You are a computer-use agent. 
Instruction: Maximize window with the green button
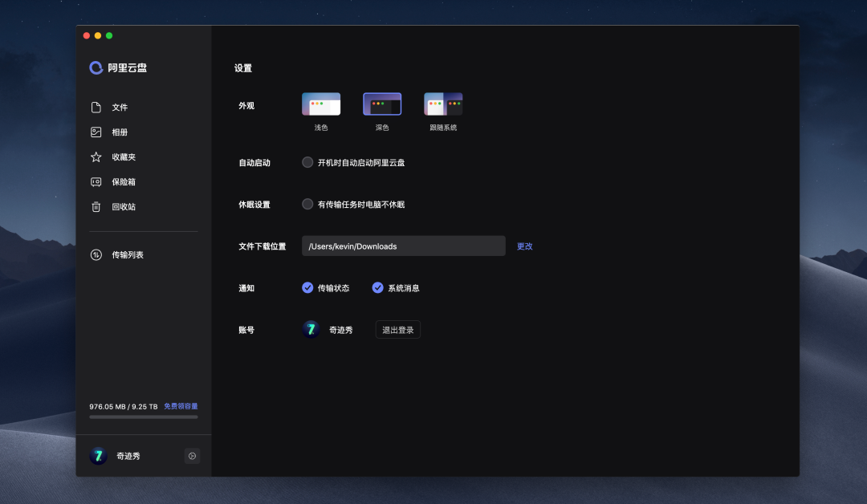point(109,35)
